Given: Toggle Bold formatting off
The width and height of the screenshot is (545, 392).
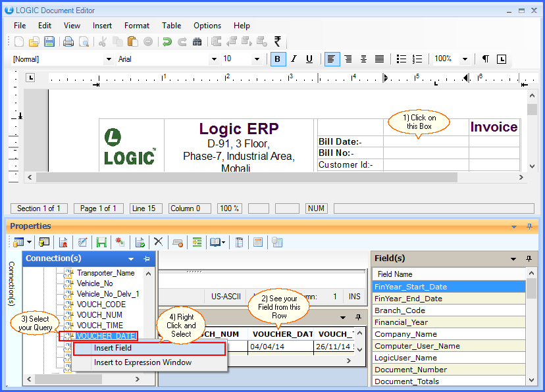Looking at the screenshot, I should 278,59.
